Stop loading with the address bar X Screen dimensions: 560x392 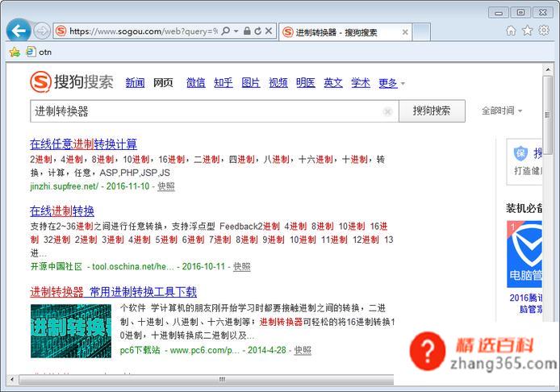pos(269,31)
